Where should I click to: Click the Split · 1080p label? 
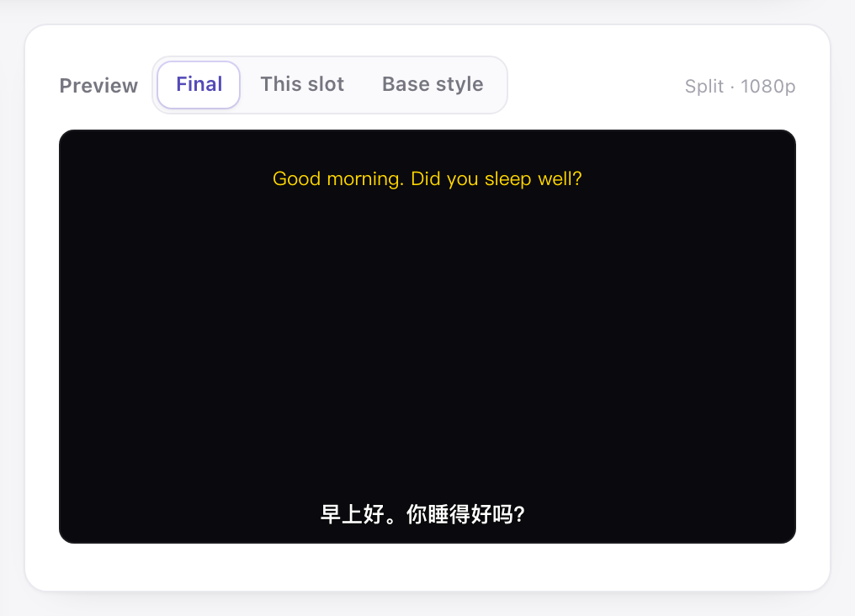coord(740,86)
